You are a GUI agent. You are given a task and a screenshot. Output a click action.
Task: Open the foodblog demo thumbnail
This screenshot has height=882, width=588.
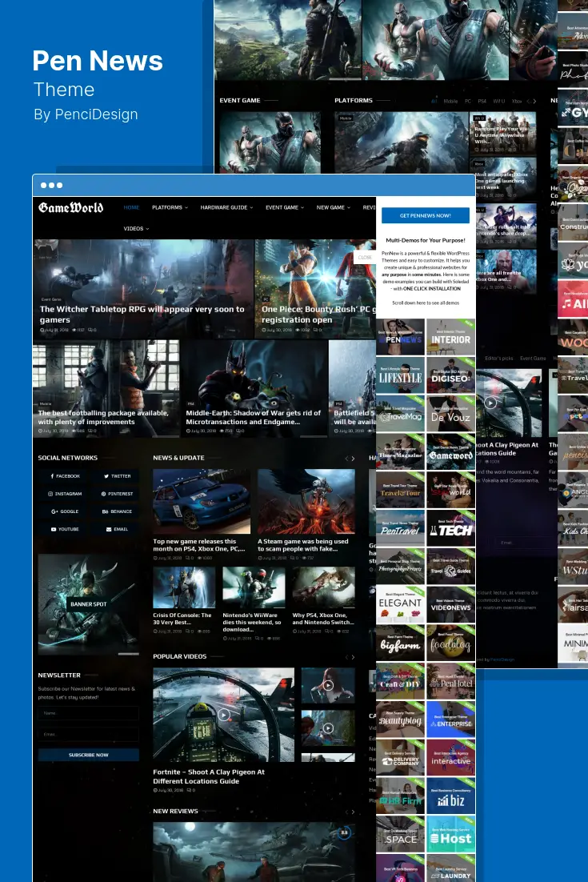pos(451,643)
